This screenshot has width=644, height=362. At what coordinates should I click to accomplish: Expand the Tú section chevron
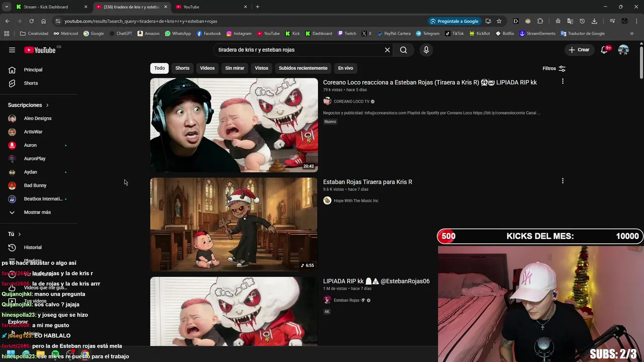(20, 234)
